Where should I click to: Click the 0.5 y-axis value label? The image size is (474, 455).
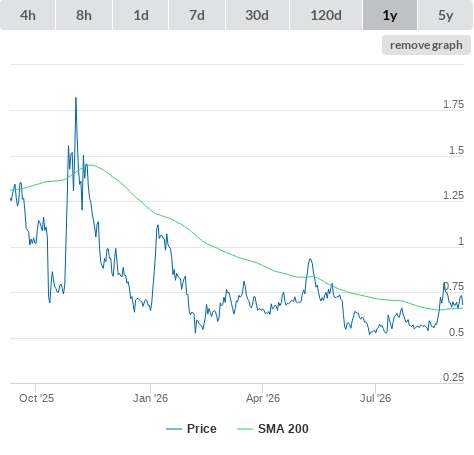[456, 332]
